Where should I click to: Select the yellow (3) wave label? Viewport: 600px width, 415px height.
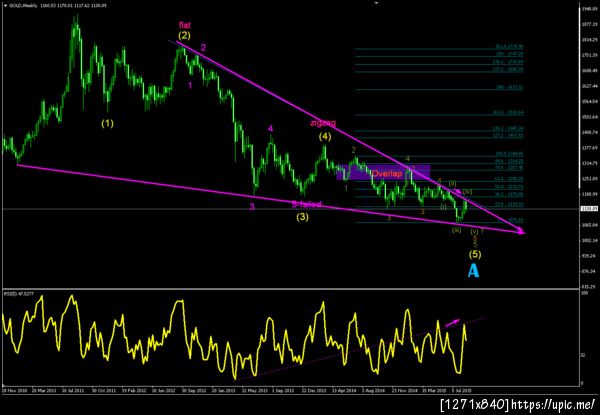(302, 217)
